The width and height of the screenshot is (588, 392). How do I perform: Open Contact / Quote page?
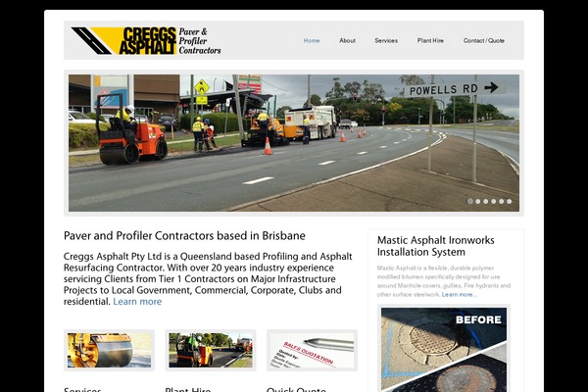pos(484,40)
